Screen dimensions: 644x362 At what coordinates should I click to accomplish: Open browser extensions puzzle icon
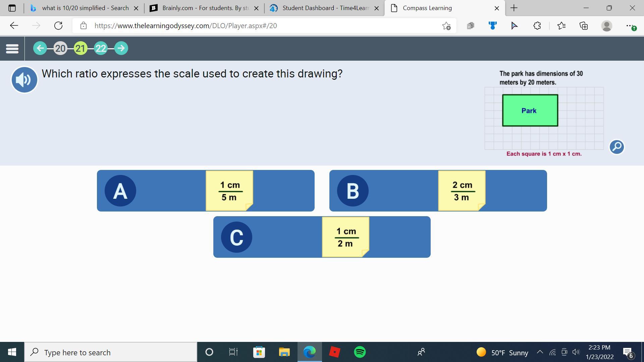tap(537, 26)
